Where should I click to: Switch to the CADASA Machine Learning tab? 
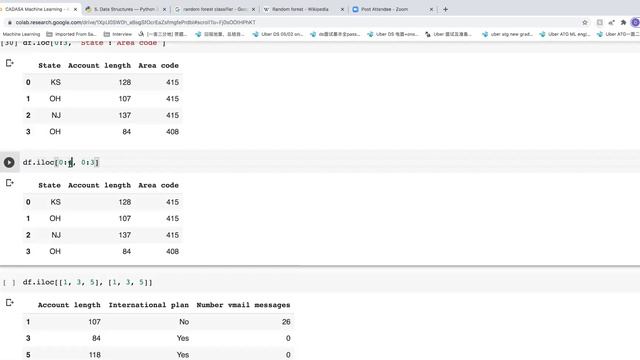click(37, 9)
